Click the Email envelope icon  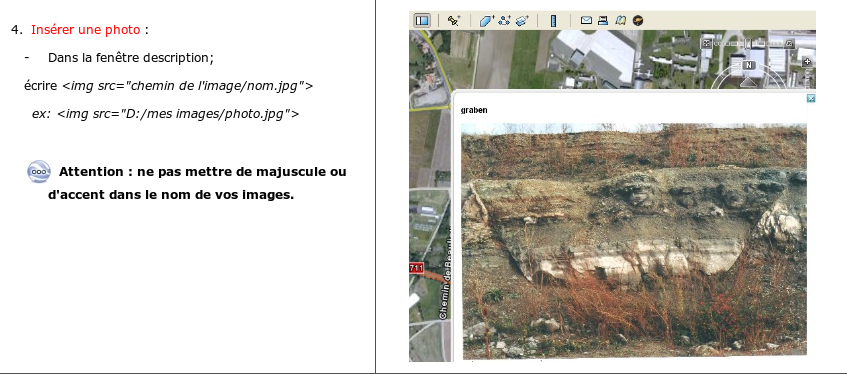coord(586,21)
